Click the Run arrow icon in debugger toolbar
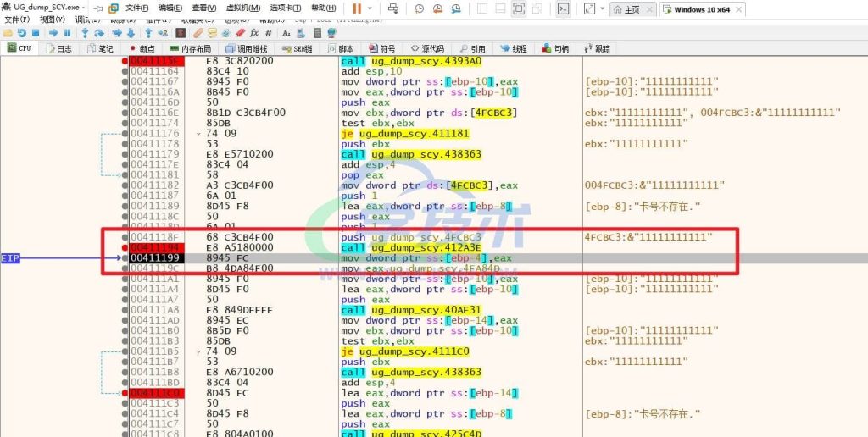Screen dimensions: 868x437 click(53, 33)
